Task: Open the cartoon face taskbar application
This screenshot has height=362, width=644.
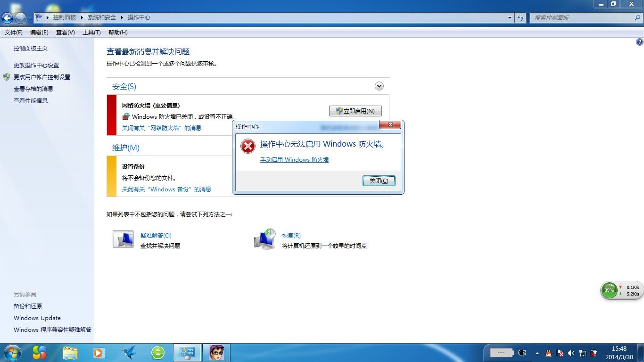Action: (216, 353)
